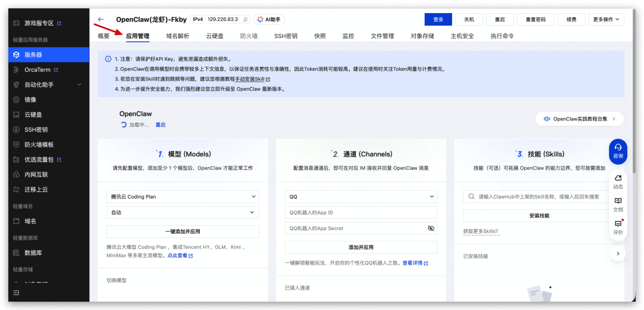Focus the QQ机器人的App ID field
644x310 pixels.
point(361,213)
